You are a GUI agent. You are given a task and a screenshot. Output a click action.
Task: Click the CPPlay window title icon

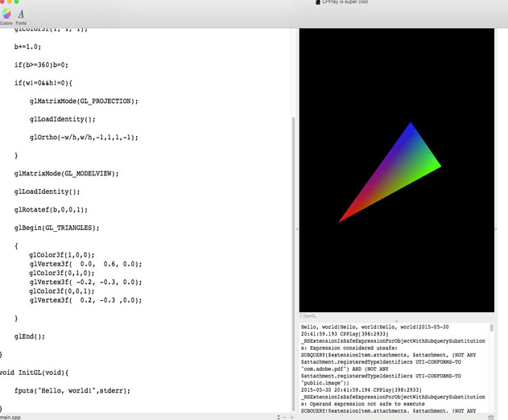pos(318,2)
